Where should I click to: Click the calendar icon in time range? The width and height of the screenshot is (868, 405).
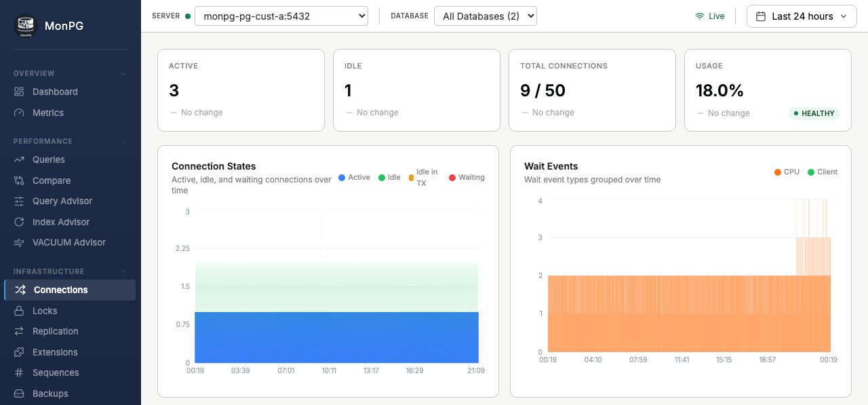coord(761,16)
